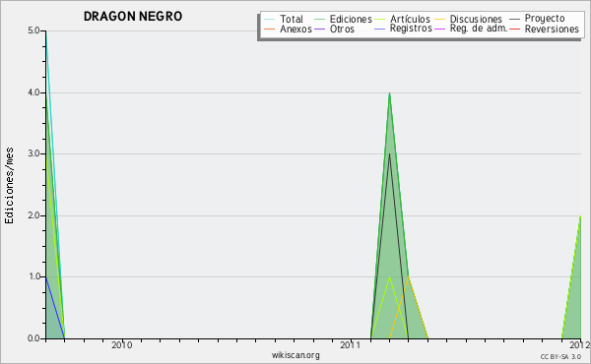Click the 1.0 y-axis label
The image size is (591, 364).
point(33,276)
